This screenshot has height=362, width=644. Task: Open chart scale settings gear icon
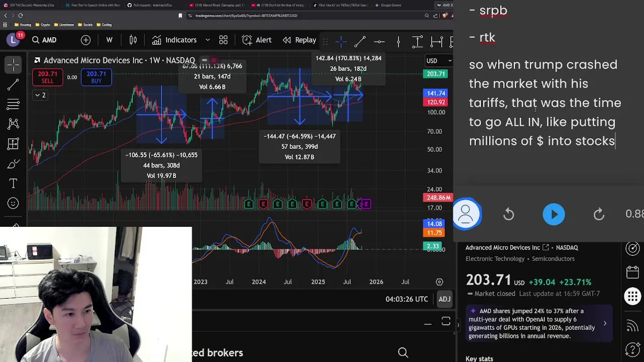pyautogui.click(x=439, y=282)
